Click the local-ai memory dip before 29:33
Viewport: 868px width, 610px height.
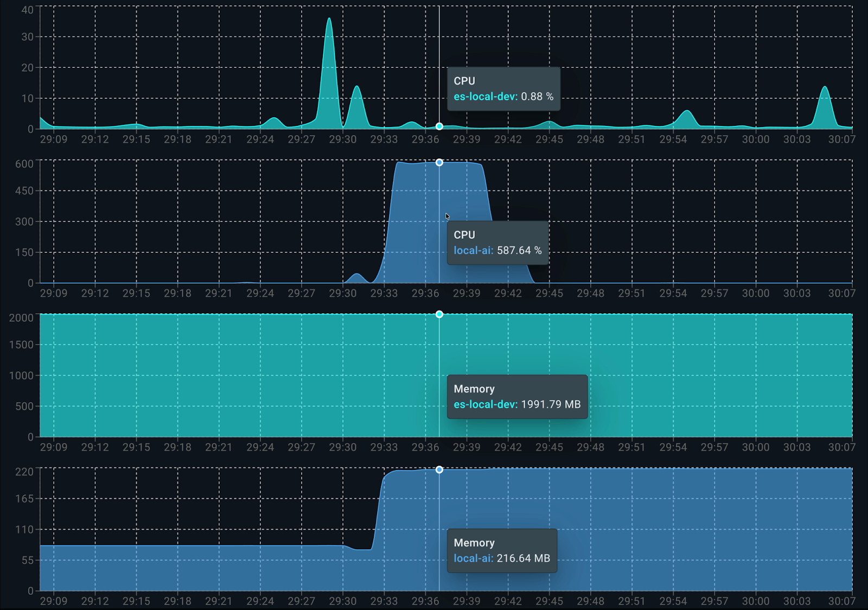(x=363, y=549)
